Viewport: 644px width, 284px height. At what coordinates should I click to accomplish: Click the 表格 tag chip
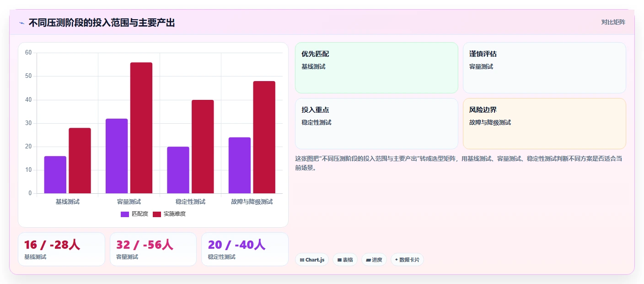point(345,260)
